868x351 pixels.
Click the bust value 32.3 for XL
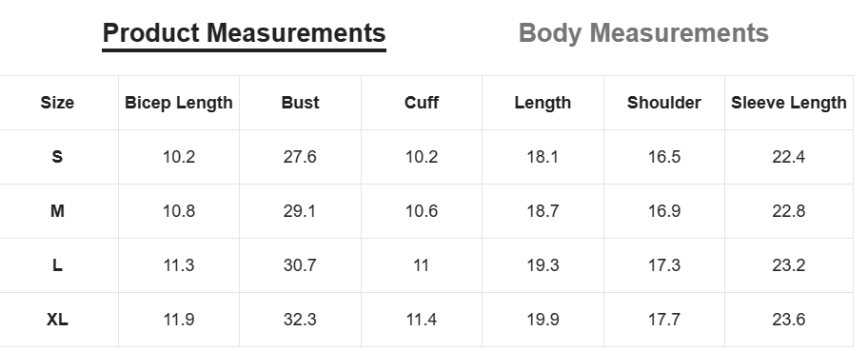click(300, 320)
